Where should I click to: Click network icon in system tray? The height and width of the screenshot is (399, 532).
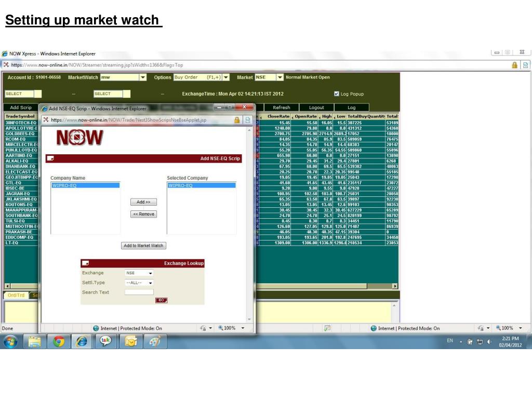[480, 342]
